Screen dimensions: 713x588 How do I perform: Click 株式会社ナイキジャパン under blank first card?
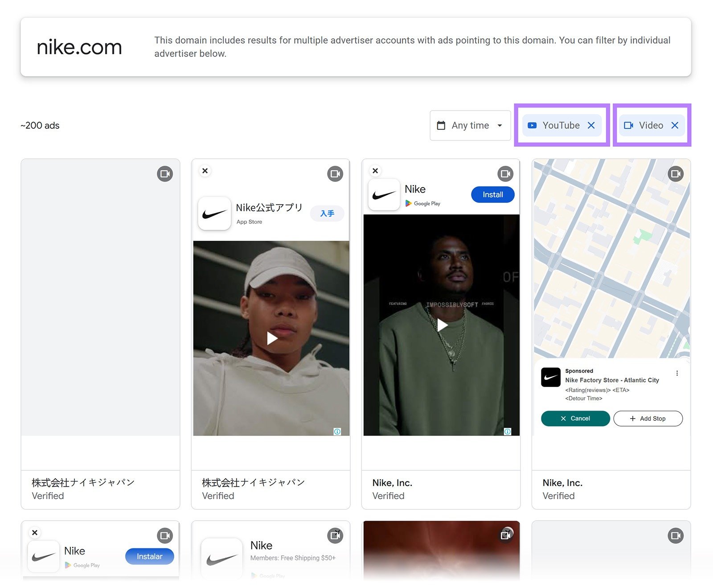coord(83,482)
